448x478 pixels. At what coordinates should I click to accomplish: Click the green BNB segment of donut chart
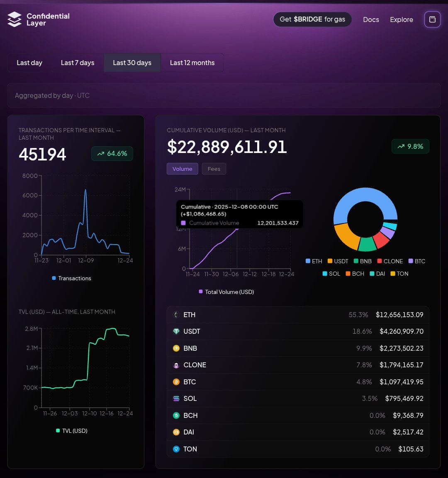367,244
